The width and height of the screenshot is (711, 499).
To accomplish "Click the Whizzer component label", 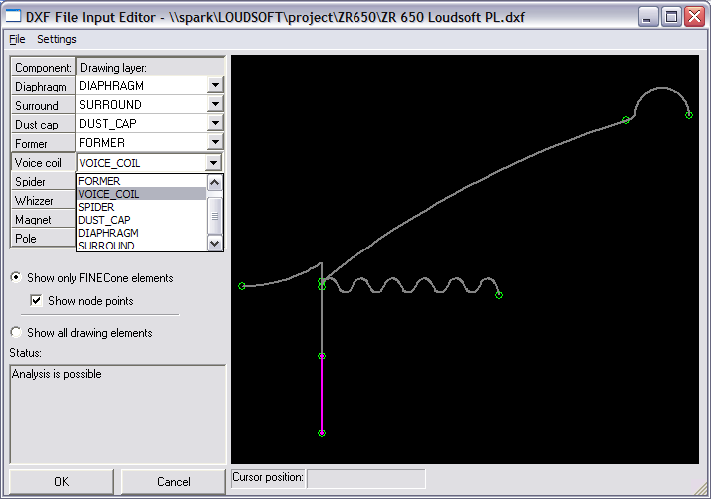I will (x=43, y=201).
